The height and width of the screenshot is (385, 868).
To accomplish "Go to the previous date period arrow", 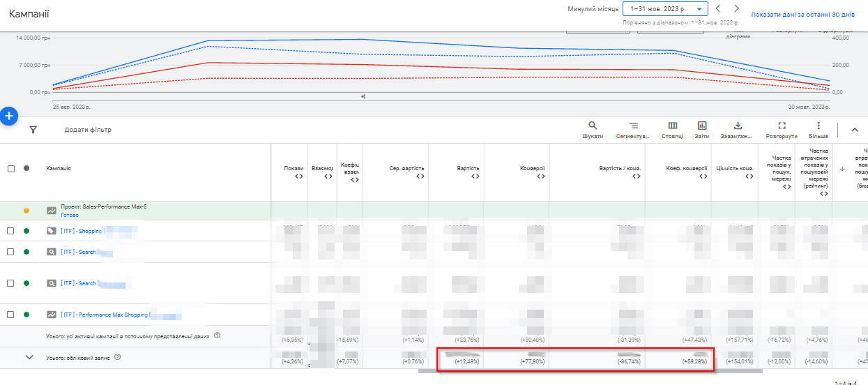I will 718,9.
